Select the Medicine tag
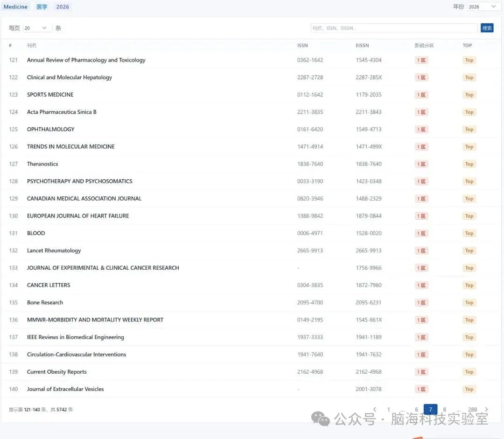This screenshot has height=439, width=504. pyautogui.click(x=15, y=7)
